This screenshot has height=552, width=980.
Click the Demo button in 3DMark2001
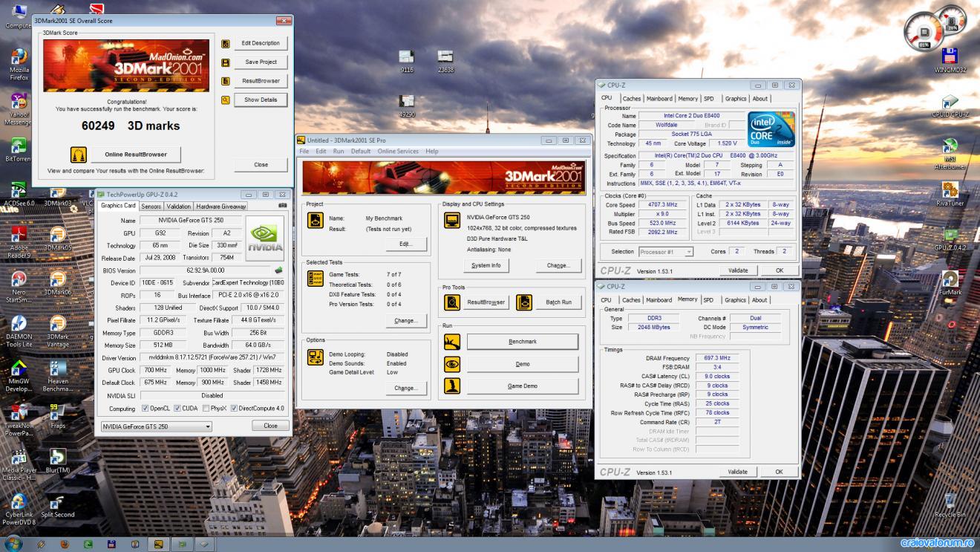523,364
